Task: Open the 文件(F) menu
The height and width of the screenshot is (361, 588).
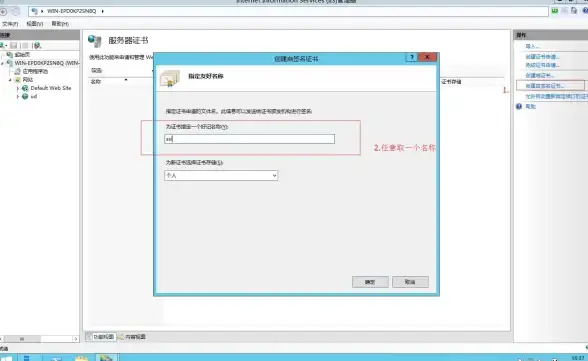Action: point(10,24)
